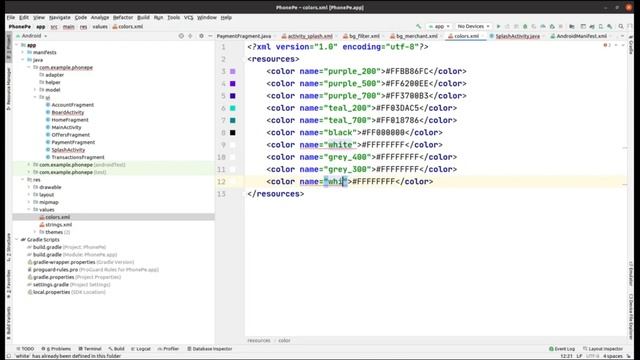Click the 'resources' breadcrumb below the editor
The height and width of the screenshot is (360, 640).
coord(259,340)
